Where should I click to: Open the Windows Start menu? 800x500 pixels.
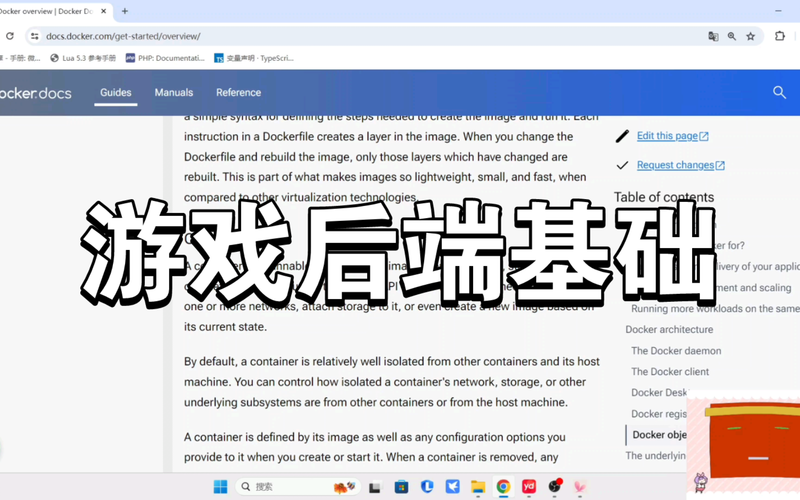(x=220, y=487)
